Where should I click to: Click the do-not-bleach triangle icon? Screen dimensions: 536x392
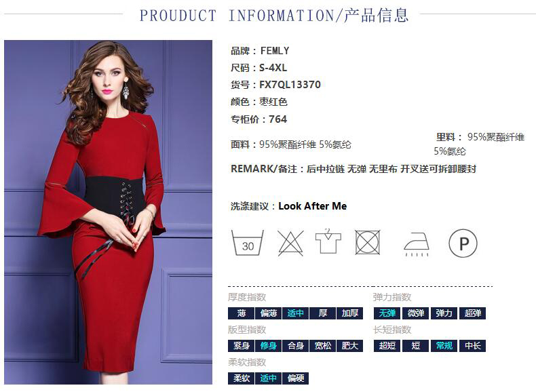coord(290,243)
